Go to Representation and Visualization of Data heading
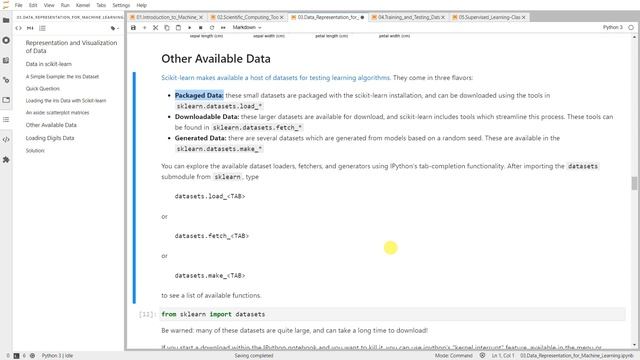Viewport: 640px width, 360px height. [x=71, y=47]
